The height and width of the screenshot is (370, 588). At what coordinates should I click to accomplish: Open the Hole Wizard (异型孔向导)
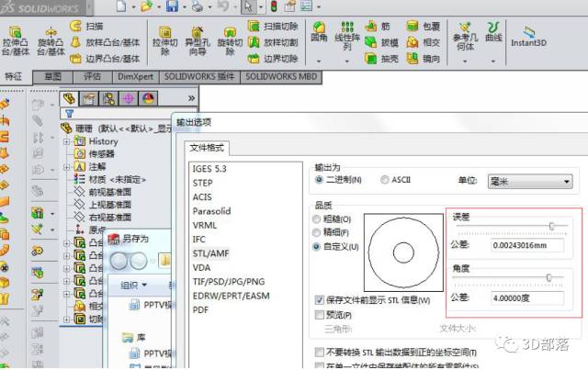pos(198,33)
